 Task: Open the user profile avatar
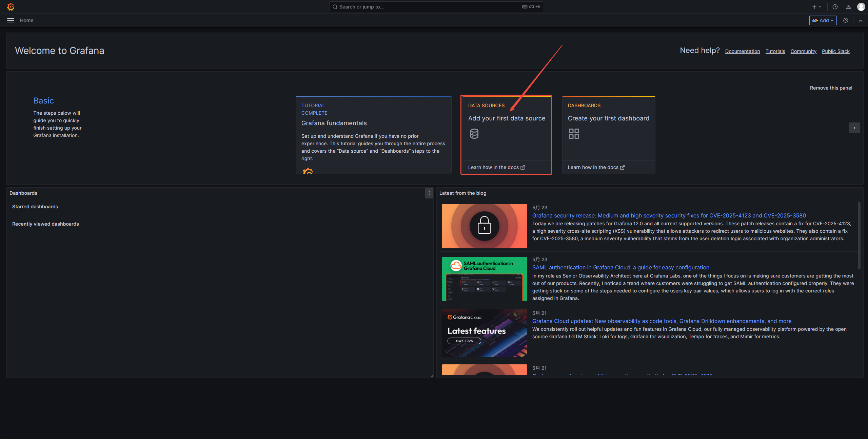861,7
